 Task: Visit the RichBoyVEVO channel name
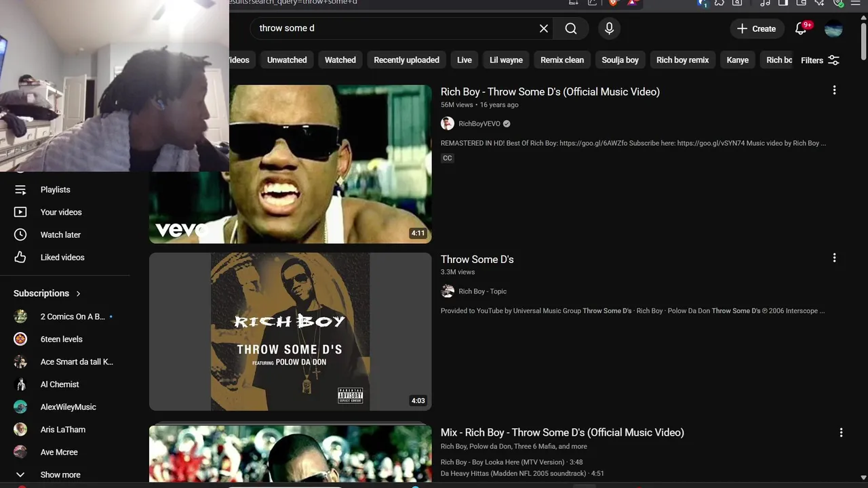click(479, 123)
